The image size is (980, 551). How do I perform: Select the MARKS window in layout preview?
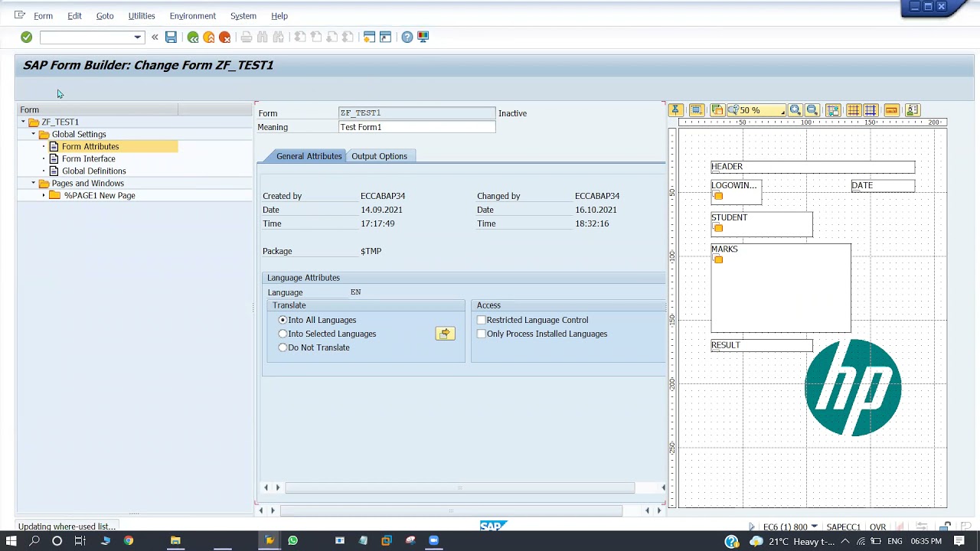781,289
